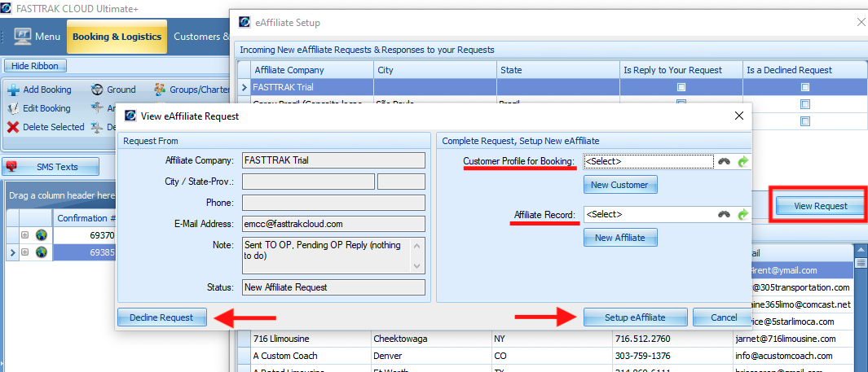This screenshot has height=372, width=868.
Task: Click the View Request button
Action: tap(820, 206)
